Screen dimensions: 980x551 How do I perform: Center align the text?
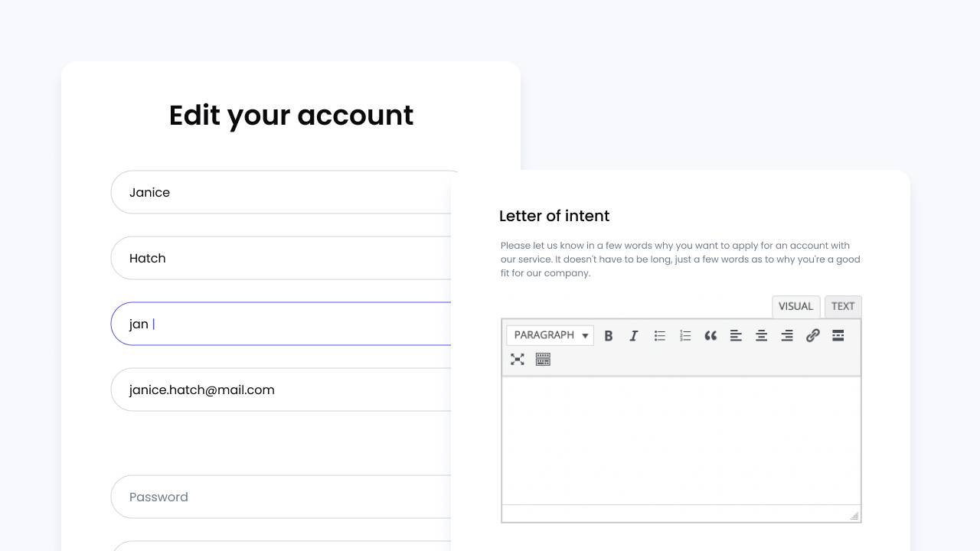(x=762, y=335)
